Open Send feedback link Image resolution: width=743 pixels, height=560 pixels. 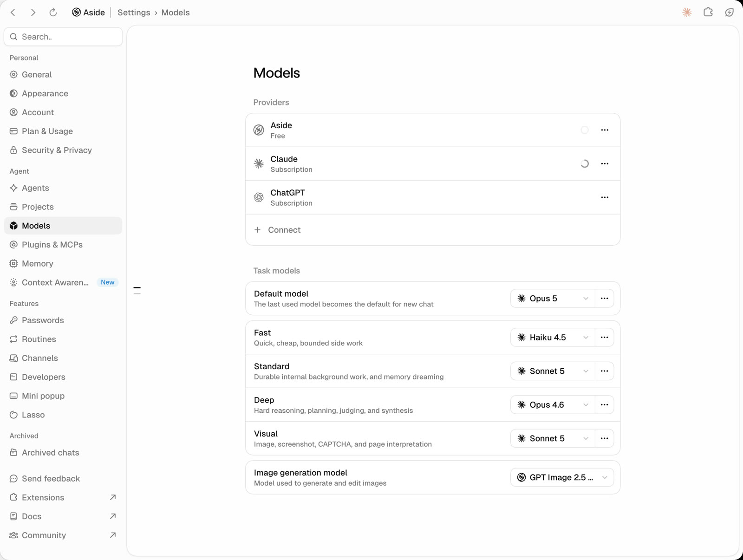pos(63,478)
